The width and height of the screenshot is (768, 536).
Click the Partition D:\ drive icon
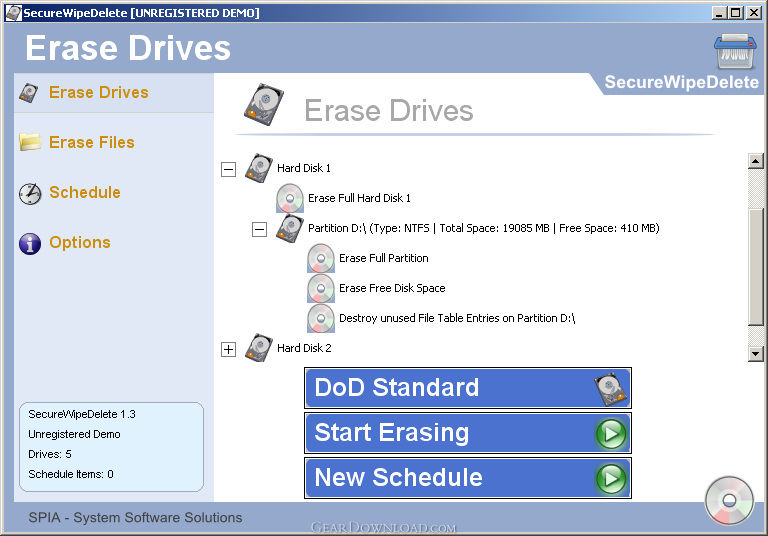289,228
